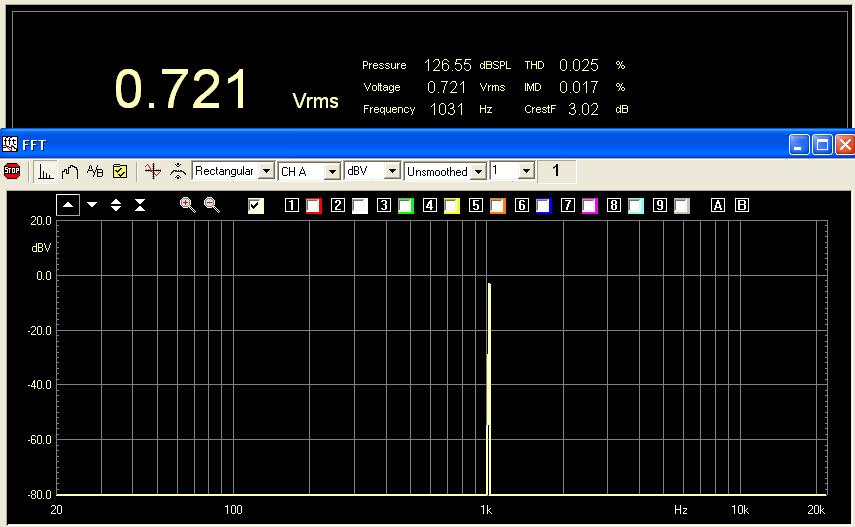Open the averaging count dropdown showing 1
The height and width of the screenshot is (527, 855).
[x=526, y=171]
